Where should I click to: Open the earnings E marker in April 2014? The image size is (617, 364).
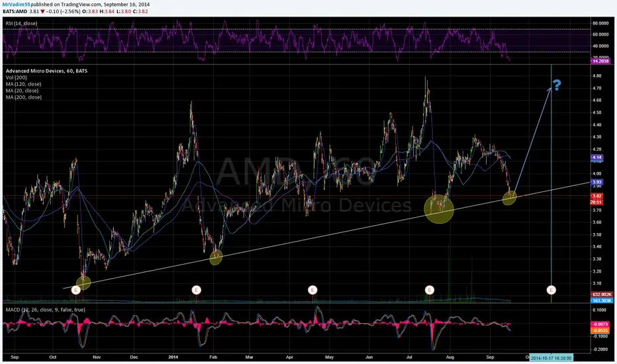coord(312,290)
